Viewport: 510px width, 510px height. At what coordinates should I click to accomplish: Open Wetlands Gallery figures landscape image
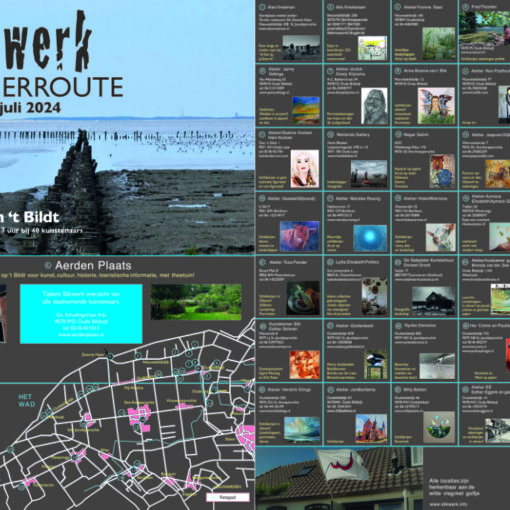pyautogui.click(x=369, y=173)
